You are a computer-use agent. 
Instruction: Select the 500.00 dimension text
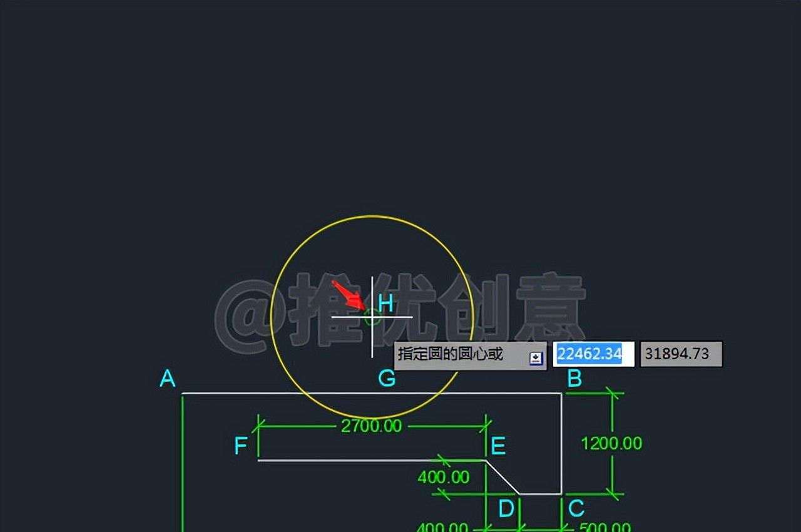(605, 528)
